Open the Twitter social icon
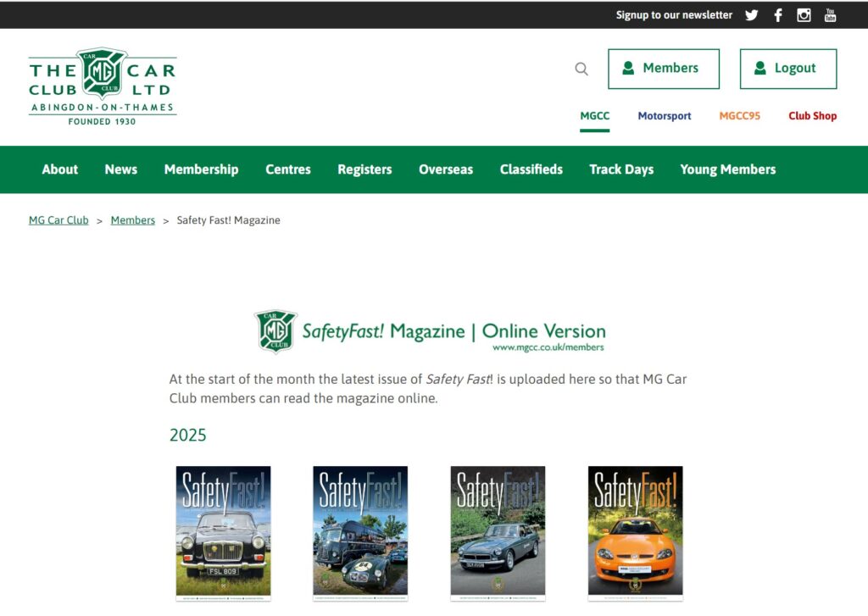 tap(751, 15)
